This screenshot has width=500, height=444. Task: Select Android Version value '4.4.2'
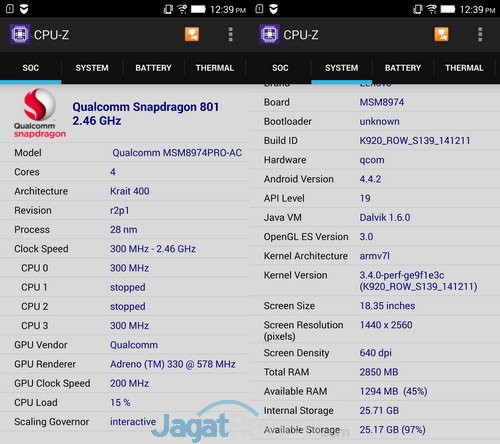pyautogui.click(x=370, y=179)
